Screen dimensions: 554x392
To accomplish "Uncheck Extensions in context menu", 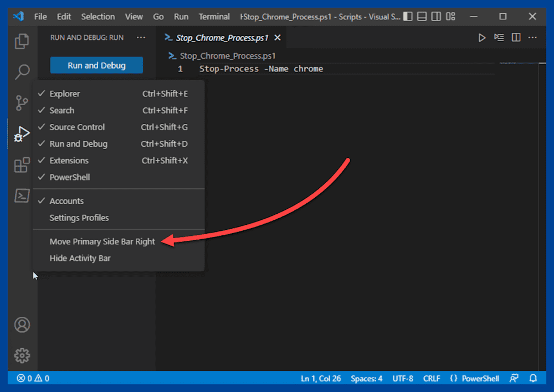I will pyautogui.click(x=119, y=161).
